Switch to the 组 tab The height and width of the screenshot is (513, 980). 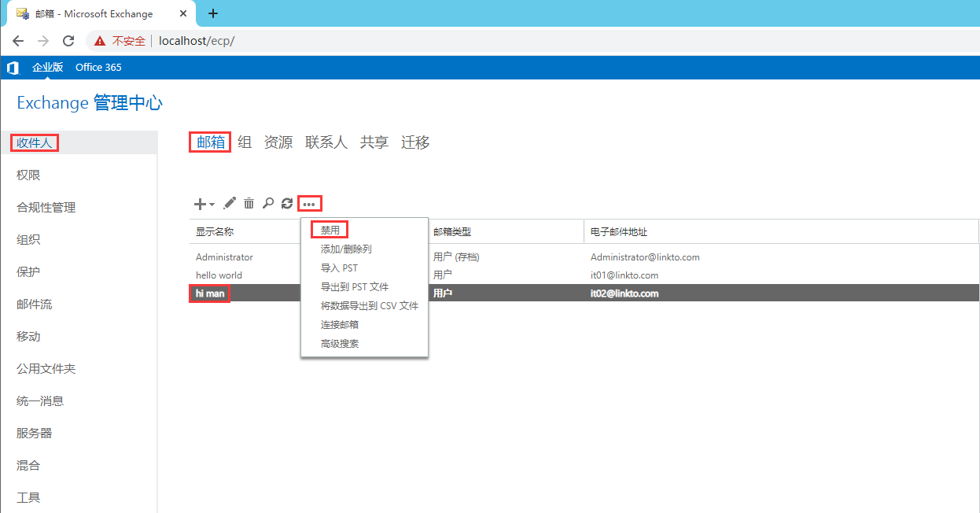[x=245, y=142]
